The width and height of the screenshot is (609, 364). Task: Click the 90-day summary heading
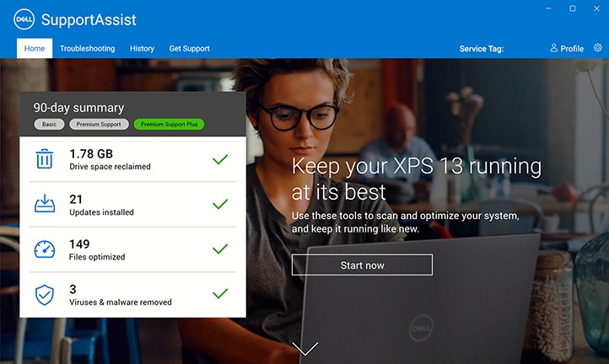[x=78, y=108]
